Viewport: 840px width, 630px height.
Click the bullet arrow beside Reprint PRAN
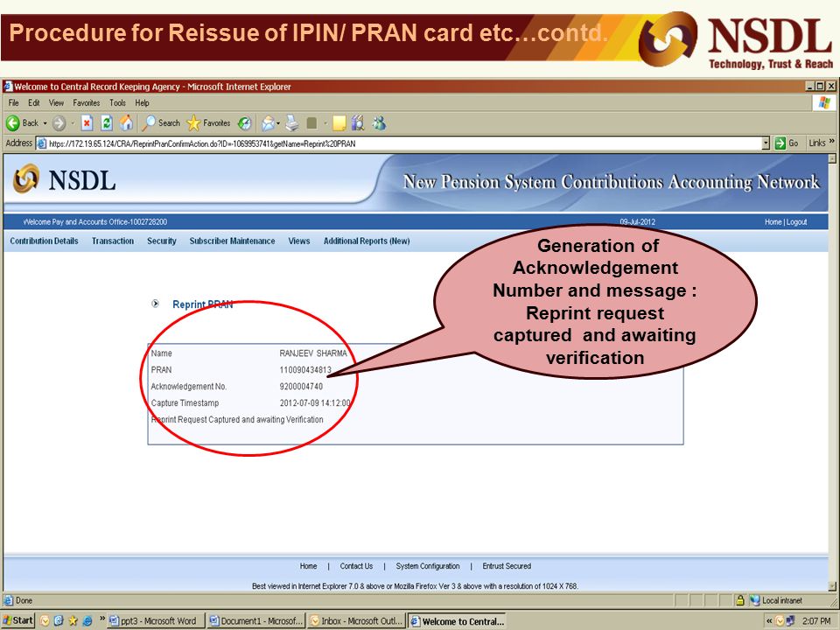[156, 304]
